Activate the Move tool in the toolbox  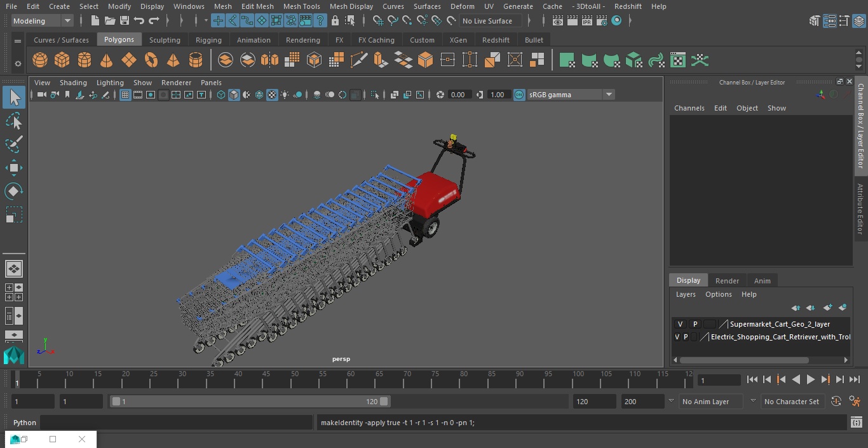14,168
